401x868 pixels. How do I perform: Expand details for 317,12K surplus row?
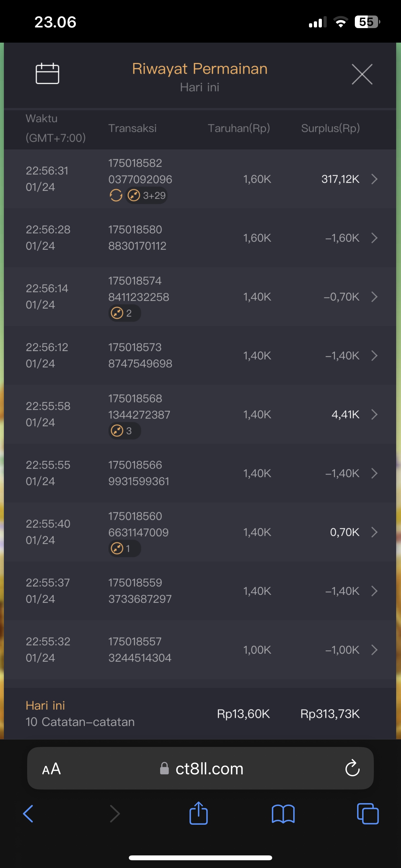374,179
